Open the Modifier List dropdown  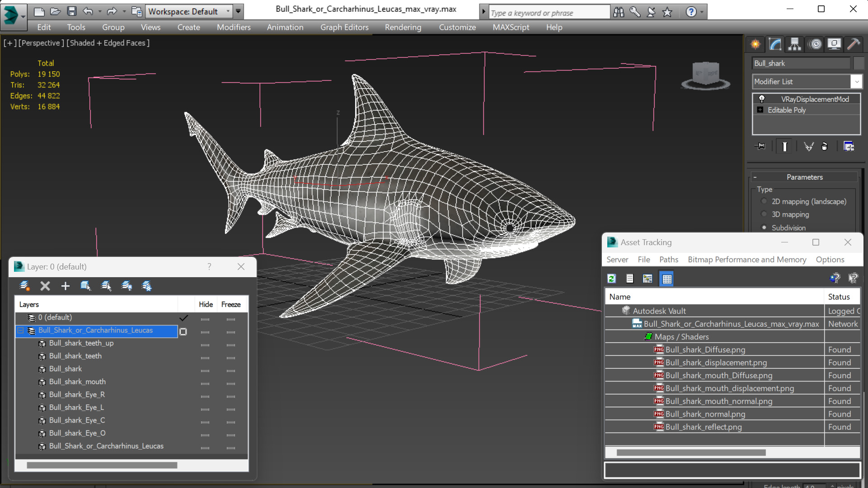tap(856, 82)
